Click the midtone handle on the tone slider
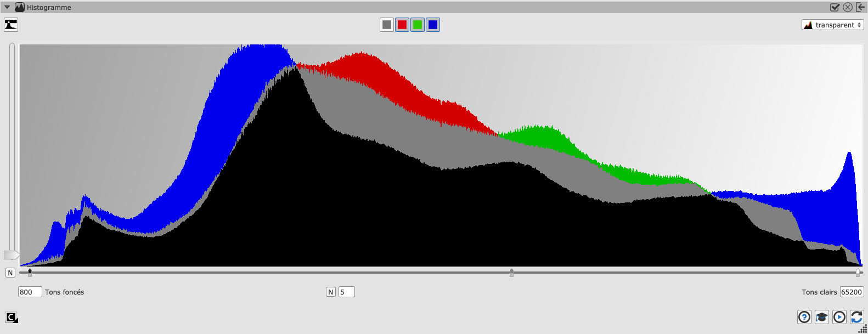 (511, 273)
